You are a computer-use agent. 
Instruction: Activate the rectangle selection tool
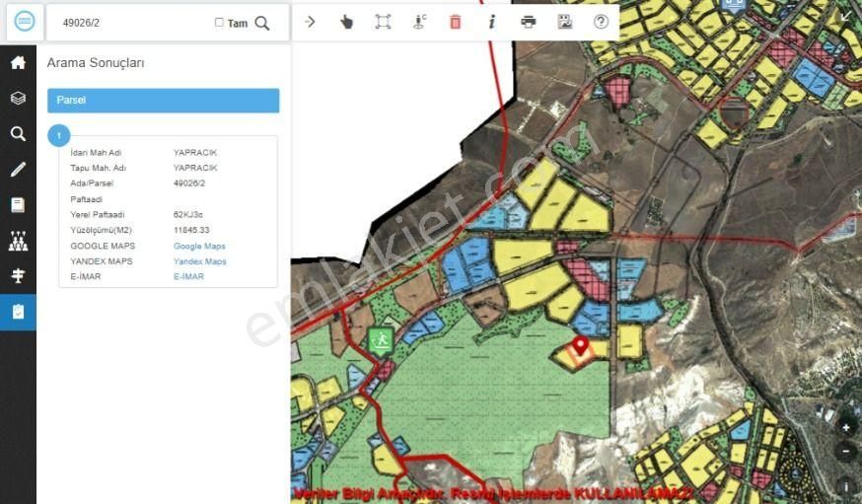pyautogui.click(x=383, y=22)
